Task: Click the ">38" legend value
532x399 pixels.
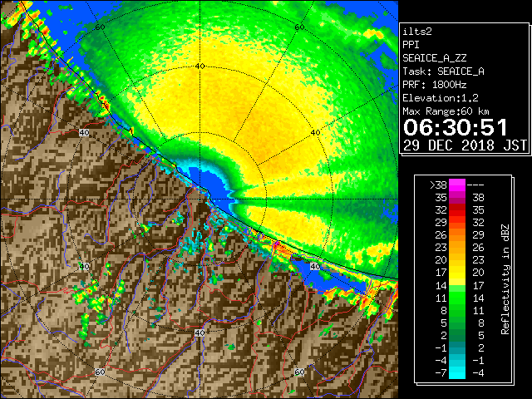Action: pos(438,185)
